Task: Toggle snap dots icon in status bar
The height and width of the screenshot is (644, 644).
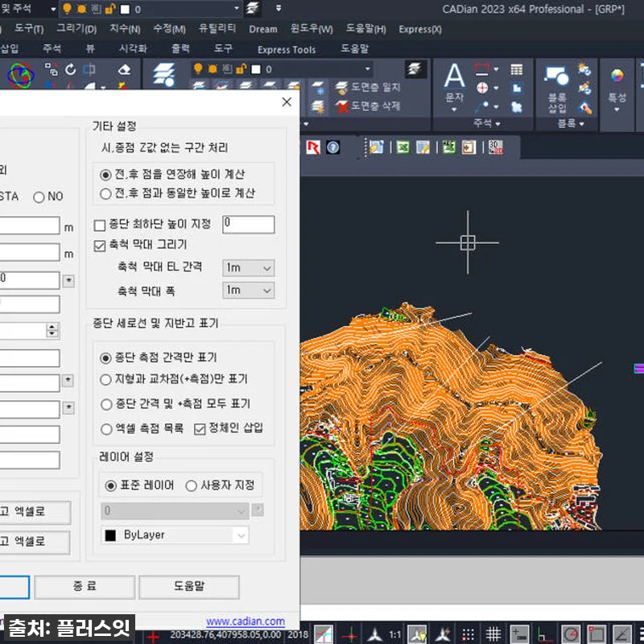Action: click(x=468, y=634)
